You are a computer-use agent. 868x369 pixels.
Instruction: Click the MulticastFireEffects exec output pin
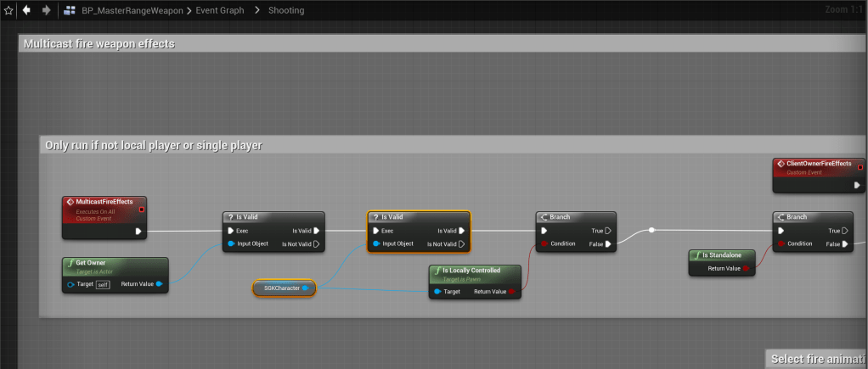(x=138, y=231)
